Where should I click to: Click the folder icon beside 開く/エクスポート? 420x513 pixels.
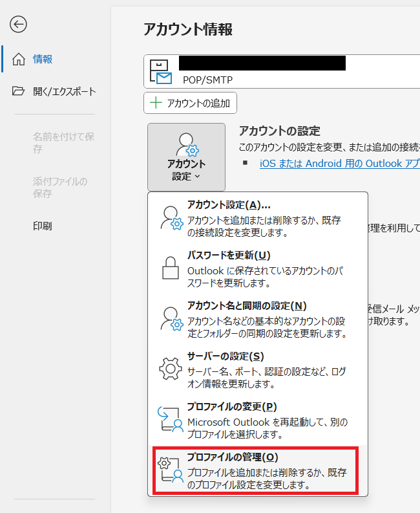19,91
